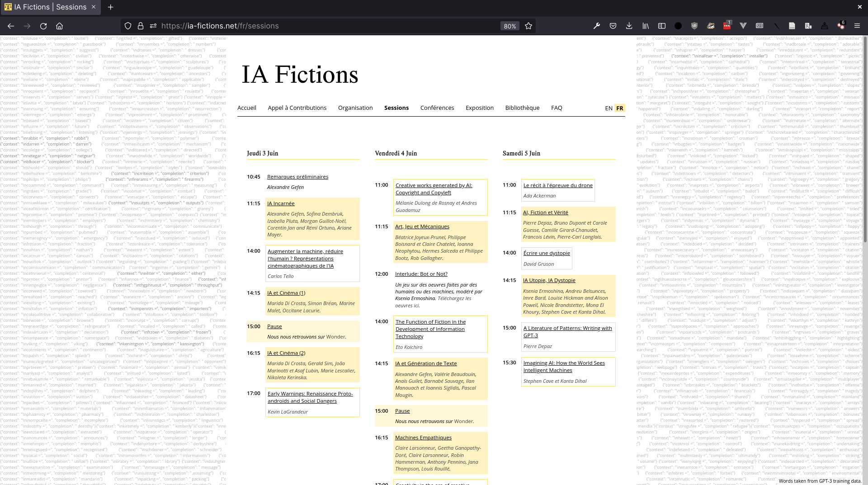Open Appel à Contributions page

click(x=297, y=108)
